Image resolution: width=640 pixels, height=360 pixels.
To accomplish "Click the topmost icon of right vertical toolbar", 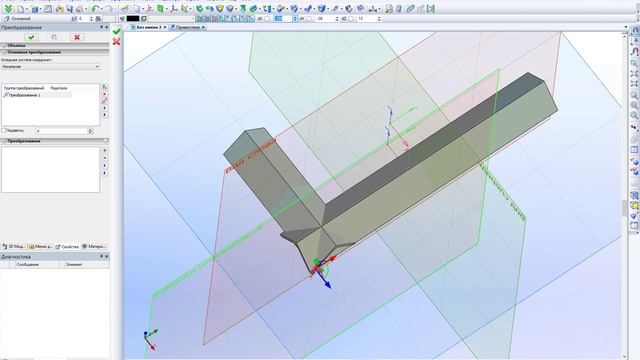I will (634, 31).
